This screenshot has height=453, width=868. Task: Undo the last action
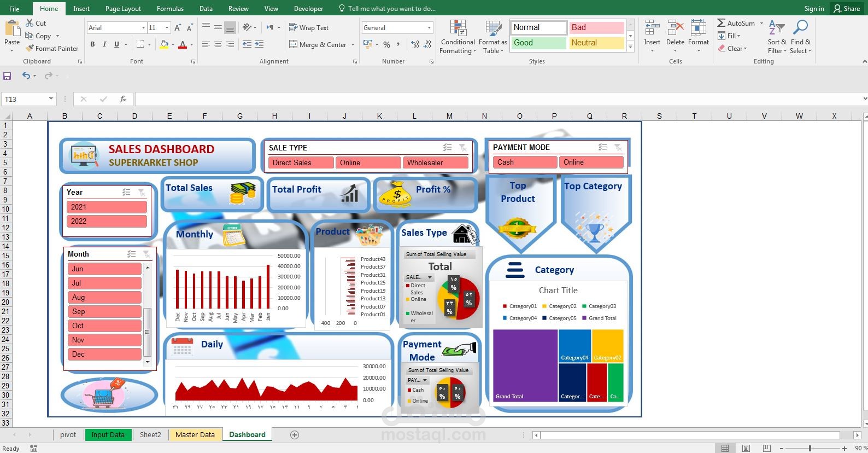click(26, 75)
